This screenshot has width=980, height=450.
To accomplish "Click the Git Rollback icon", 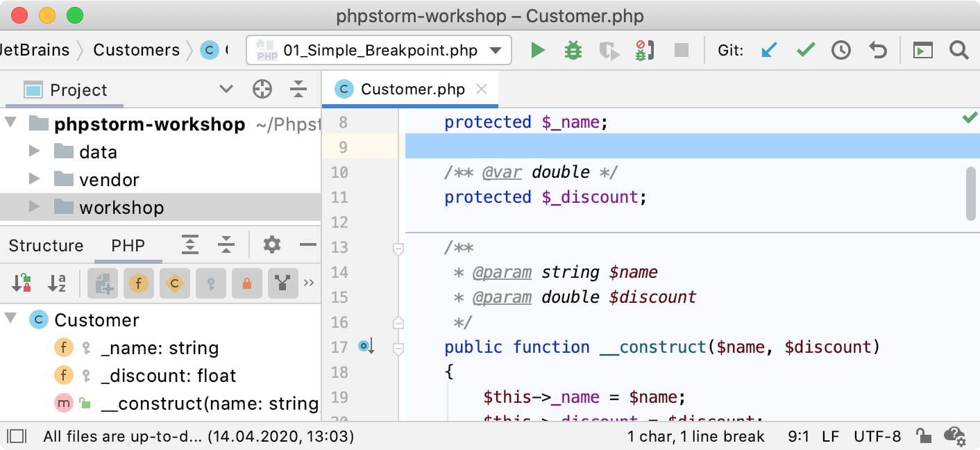I will click(878, 51).
